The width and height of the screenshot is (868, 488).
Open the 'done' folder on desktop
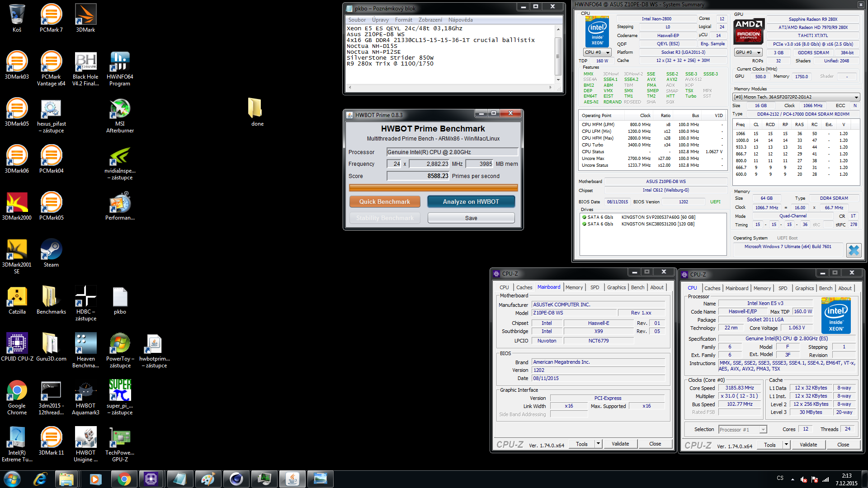[x=257, y=112]
